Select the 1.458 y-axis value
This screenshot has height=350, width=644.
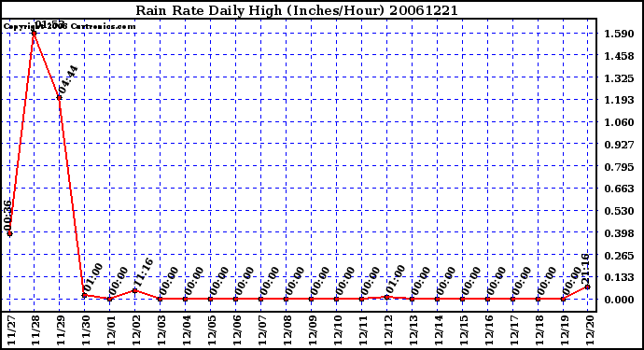click(x=619, y=56)
